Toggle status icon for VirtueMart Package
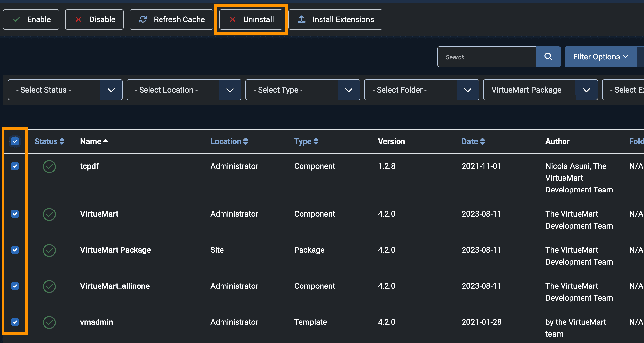 [x=49, y=250]
